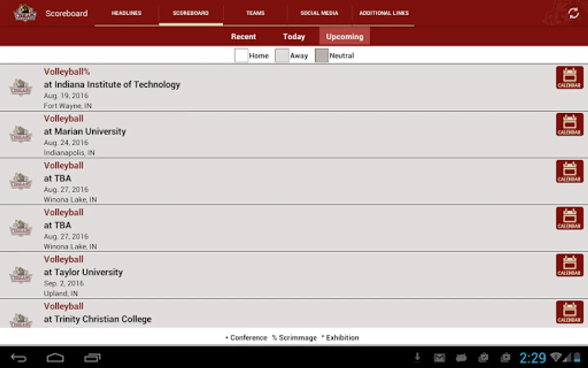The image size is (588, 368).
Task: Tap 'Exhibition' legend text
Action: click(x=342, y=338)
